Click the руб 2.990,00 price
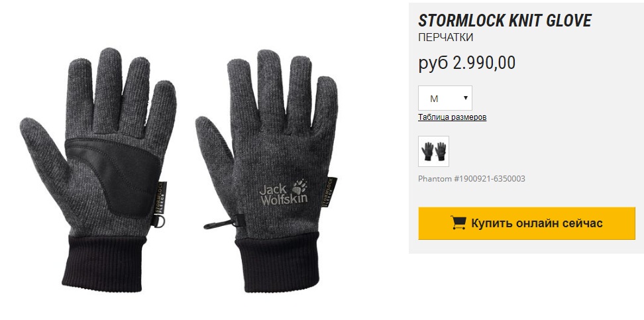 (466, 63)
